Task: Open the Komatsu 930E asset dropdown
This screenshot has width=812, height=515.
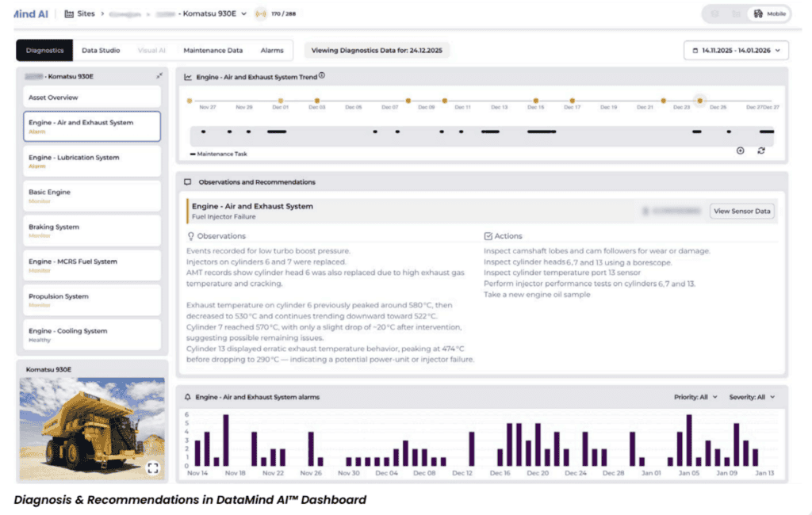Action: [x=243, y=14]
